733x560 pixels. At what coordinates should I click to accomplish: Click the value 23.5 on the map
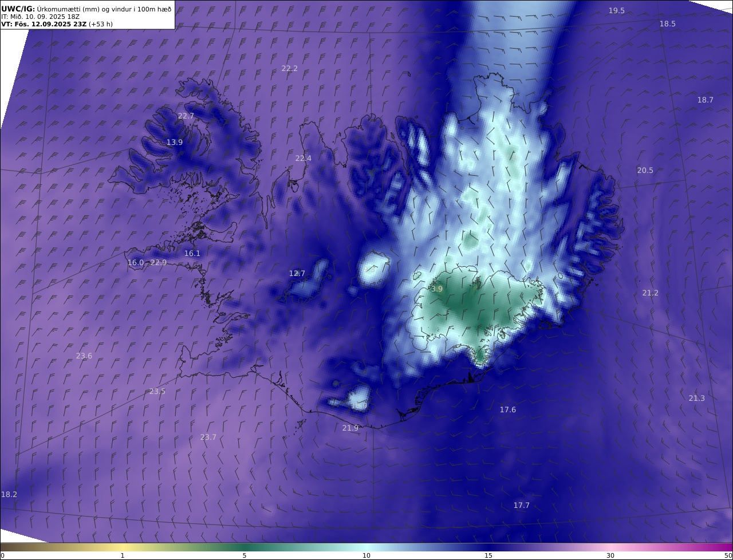157,392
